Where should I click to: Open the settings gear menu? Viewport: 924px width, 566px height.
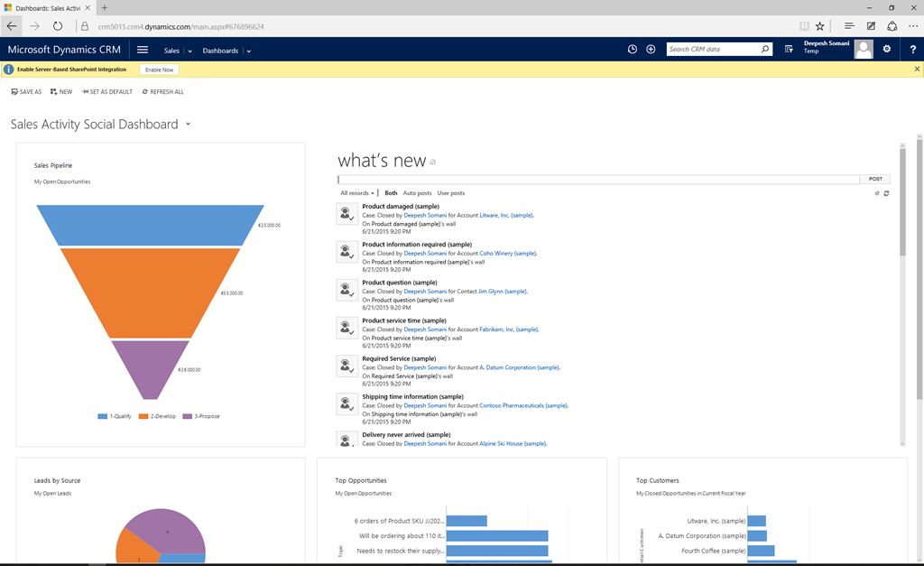[887, 50]
